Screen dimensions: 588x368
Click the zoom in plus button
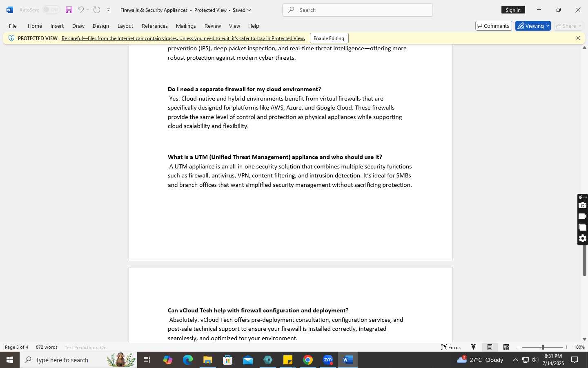coord(566,347)
